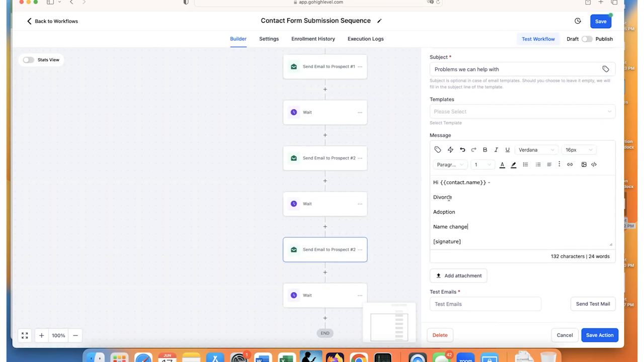Open the code view icon in the editor
Viewport: 644px width, 362px height.
click(x=594, y=164)
